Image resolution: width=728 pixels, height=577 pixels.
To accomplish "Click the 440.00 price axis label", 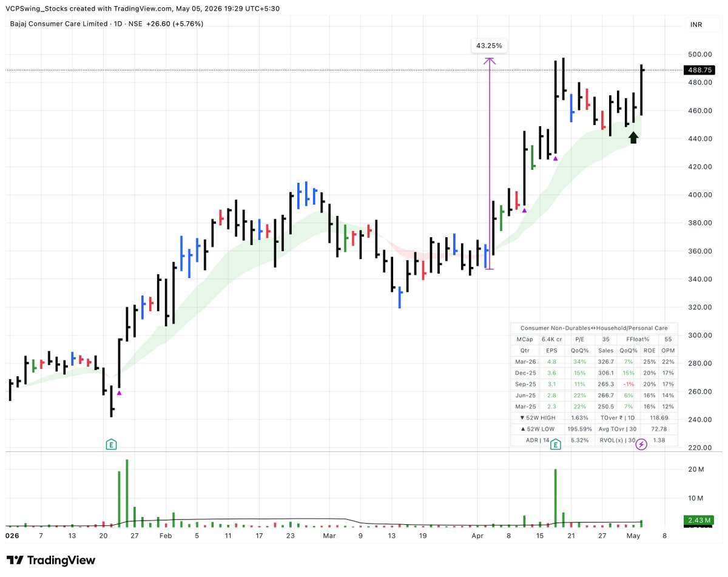I will pyautogui.click(x=699, y=139).
